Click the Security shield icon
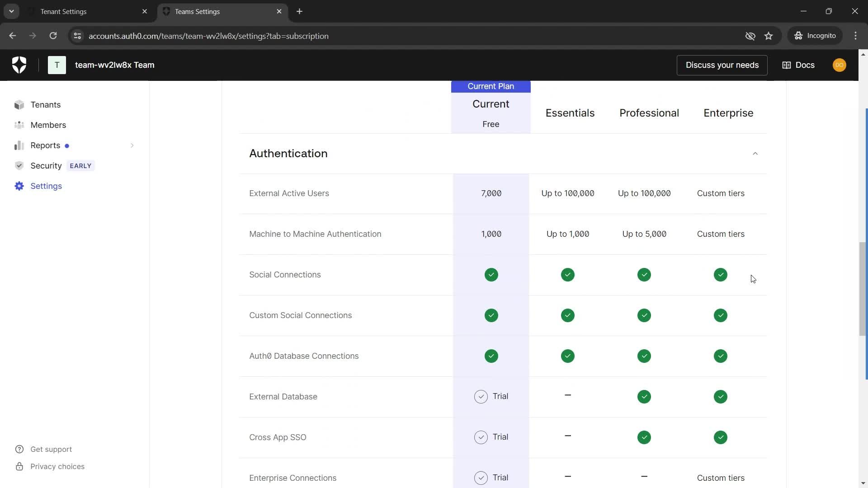This screenshot has height=488, width=868. point(19,166)
